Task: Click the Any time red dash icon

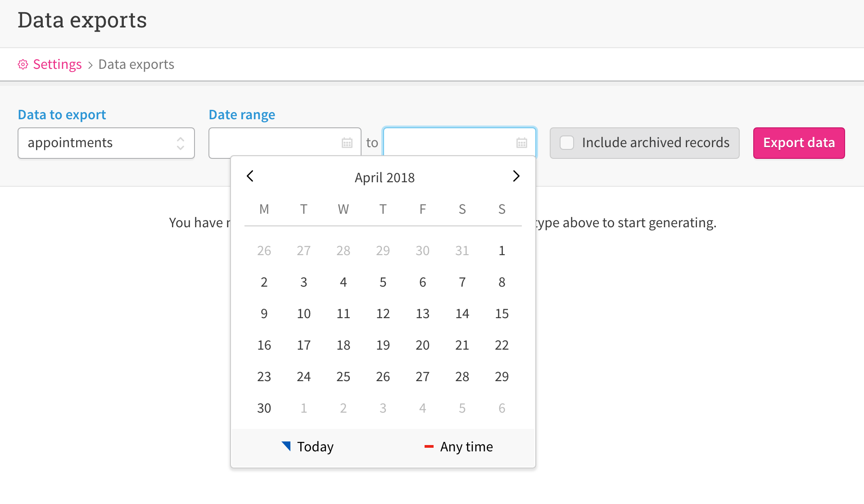Action: pyautogui.click(x=429, y=446)
